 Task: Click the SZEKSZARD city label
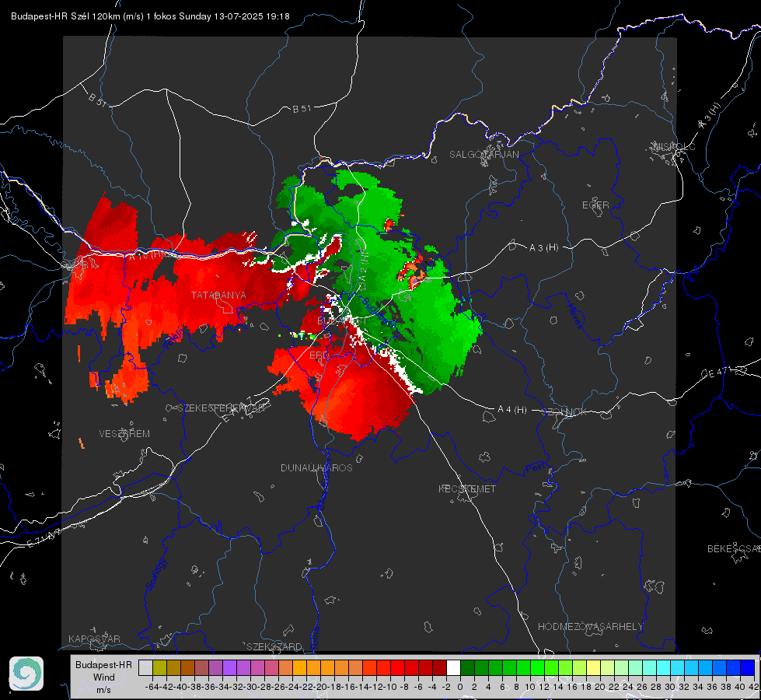[x=274, y=646]
